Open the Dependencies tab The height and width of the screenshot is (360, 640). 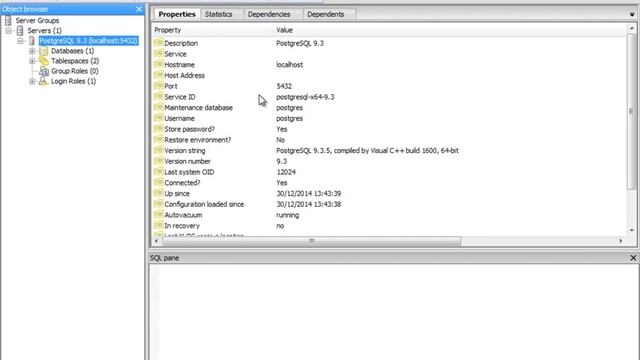click(269, 14)
